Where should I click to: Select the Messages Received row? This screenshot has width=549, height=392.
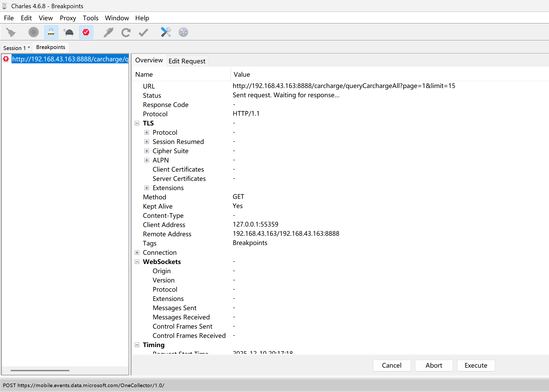340,317
